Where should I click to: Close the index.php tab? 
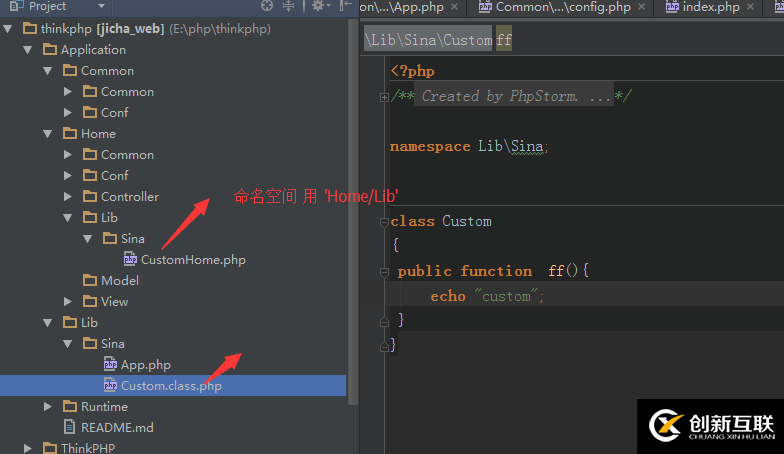[750, 6]
